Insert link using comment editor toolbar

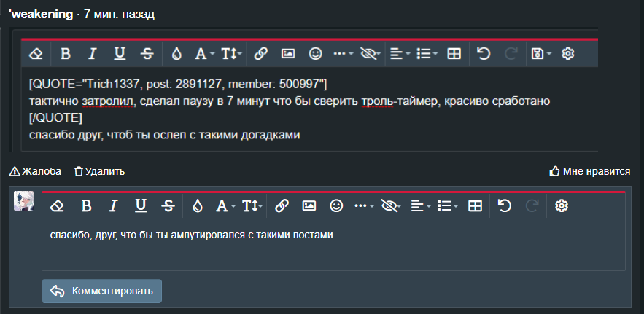(282, 205)
